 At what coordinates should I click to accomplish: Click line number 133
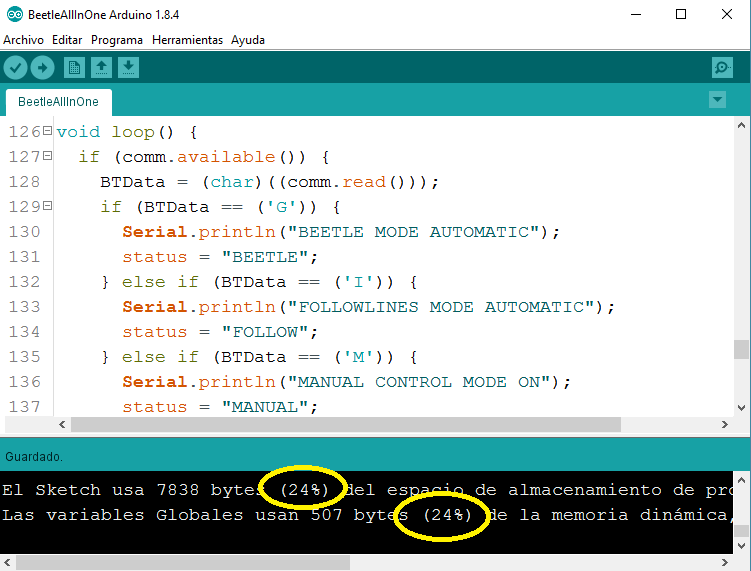tap(24, 307)
